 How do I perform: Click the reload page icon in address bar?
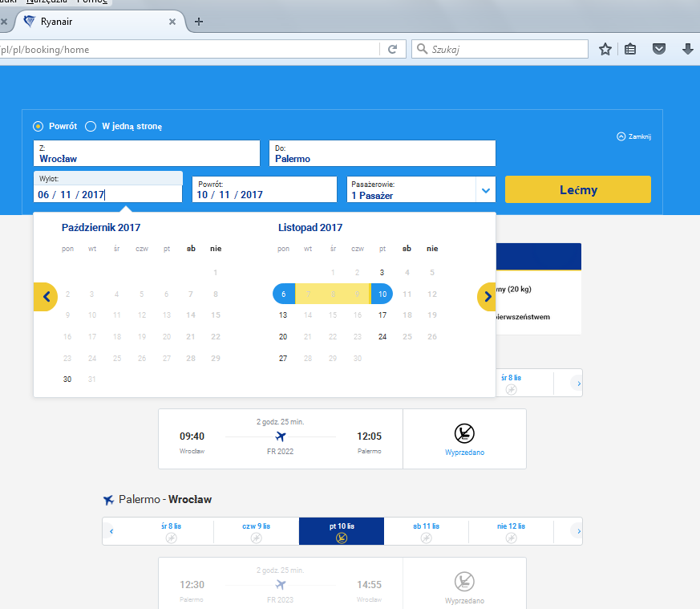point(392,49)
